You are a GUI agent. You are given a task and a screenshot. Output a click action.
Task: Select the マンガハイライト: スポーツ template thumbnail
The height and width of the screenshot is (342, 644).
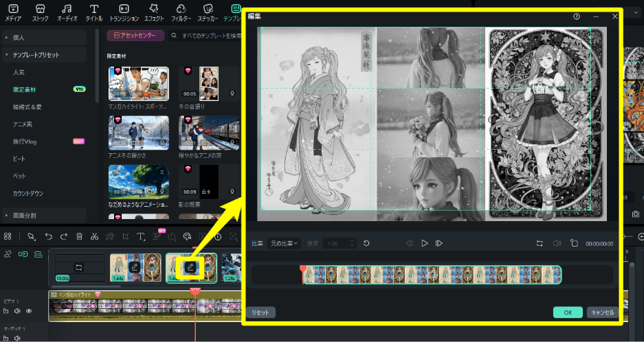click(138, 84)
